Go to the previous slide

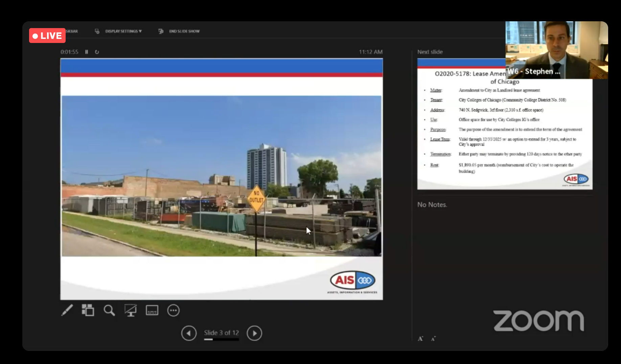pyautogui.click(x=189, y=333)
